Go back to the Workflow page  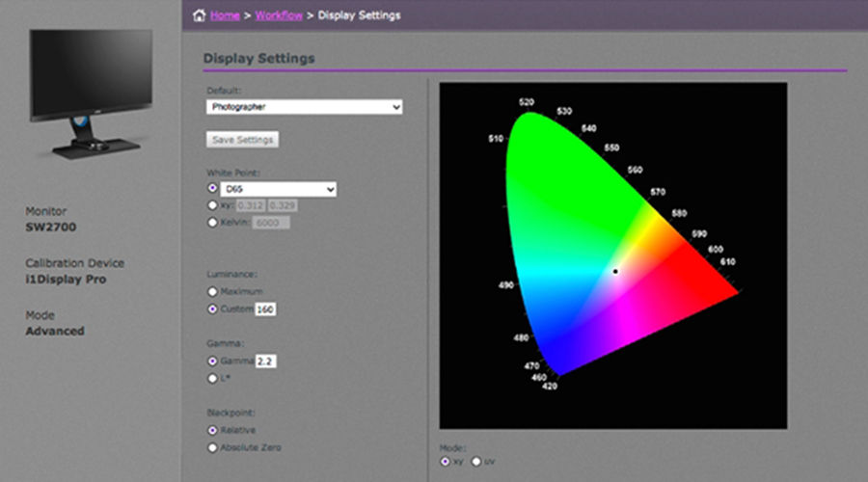tap(279, 15)
